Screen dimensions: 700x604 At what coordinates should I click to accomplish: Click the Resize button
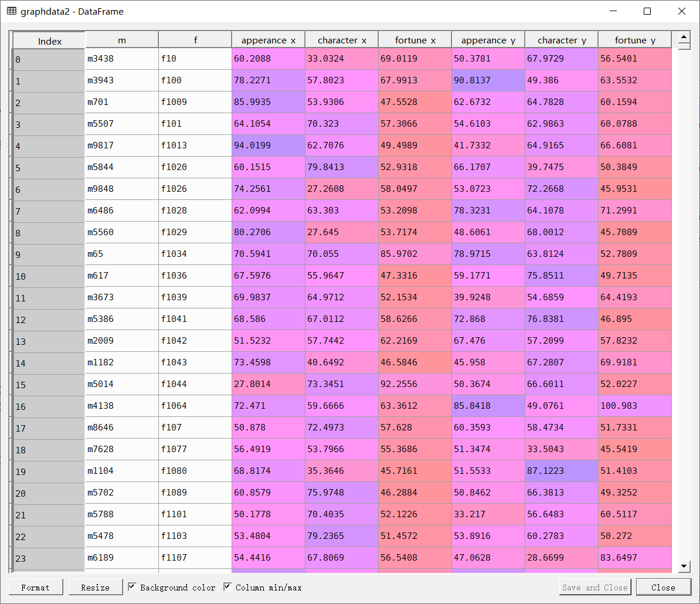coord(95,587)
